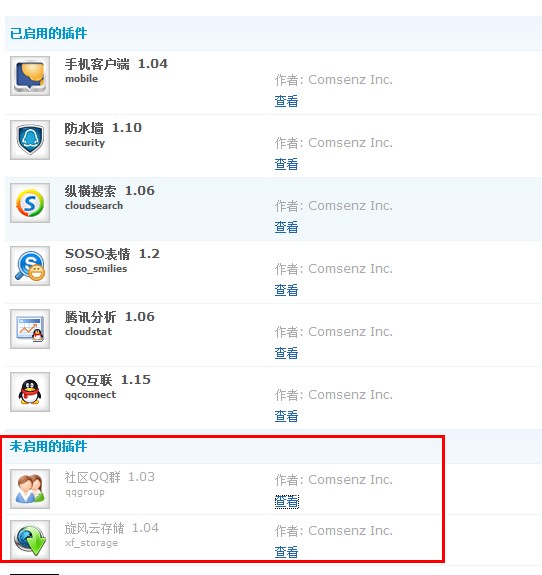This screenshot has width=542, height=575.
Task: Click the 腾讯分析 cloudstat chart icon
Action: pyautogui.click(x=30, y=329)
